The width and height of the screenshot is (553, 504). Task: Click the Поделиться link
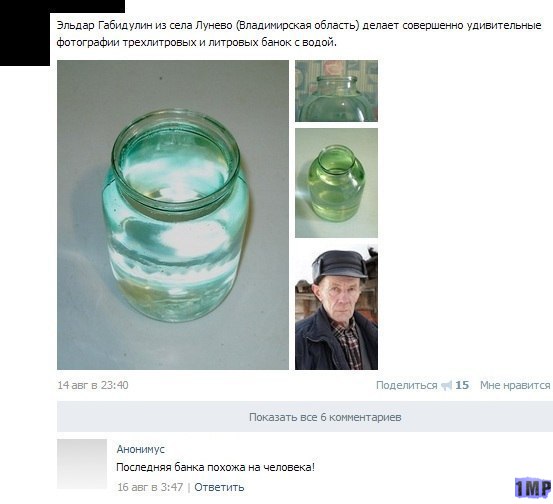(x=407, y=385)
